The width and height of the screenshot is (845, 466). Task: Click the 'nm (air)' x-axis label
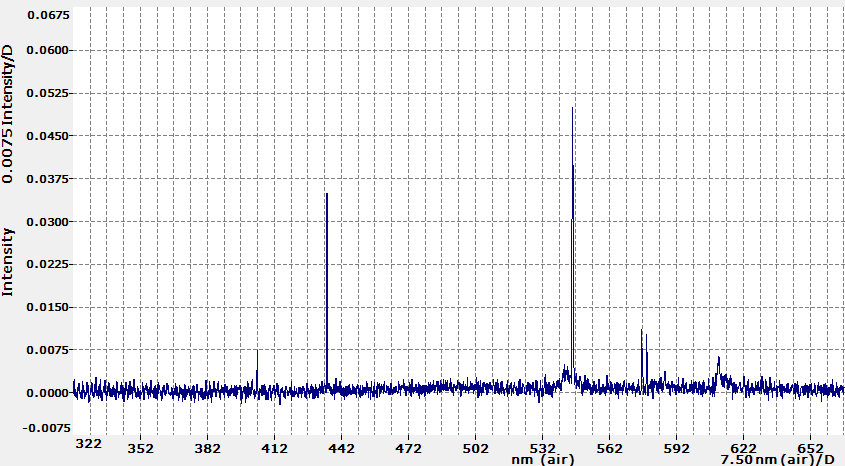point(541,459)
